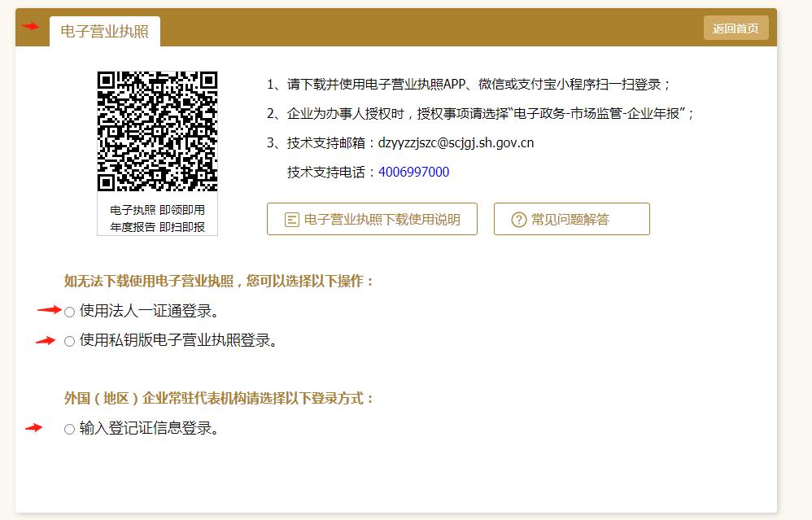Click the 外国（地区）企业常驻代表机构 heading text

(x=220, y=398)
